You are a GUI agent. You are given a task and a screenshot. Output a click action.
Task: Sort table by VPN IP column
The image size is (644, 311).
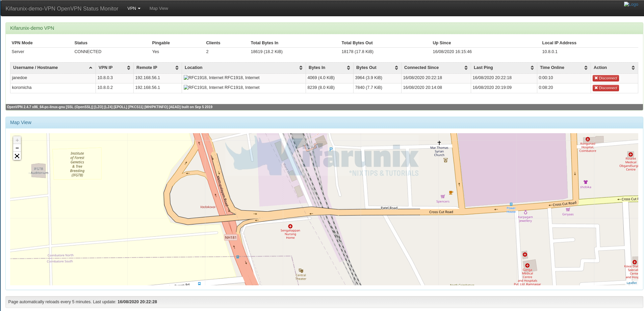coord(114,68)
